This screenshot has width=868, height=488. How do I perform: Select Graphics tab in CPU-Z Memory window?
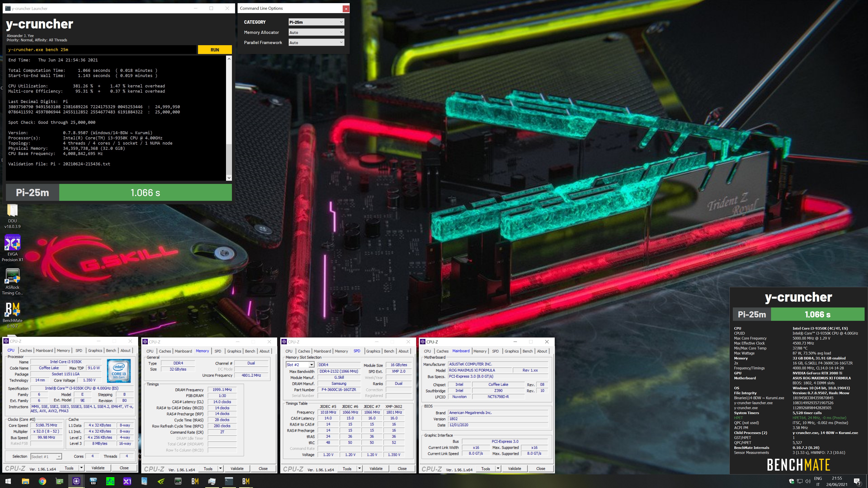[x=234, y=351]
